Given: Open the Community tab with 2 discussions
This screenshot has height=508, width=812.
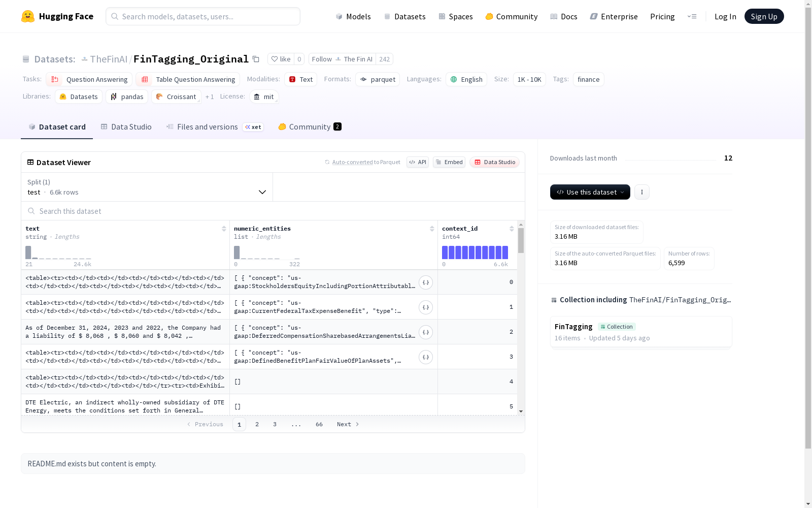Looking at the screenshot, I should (x=310, y=127).
